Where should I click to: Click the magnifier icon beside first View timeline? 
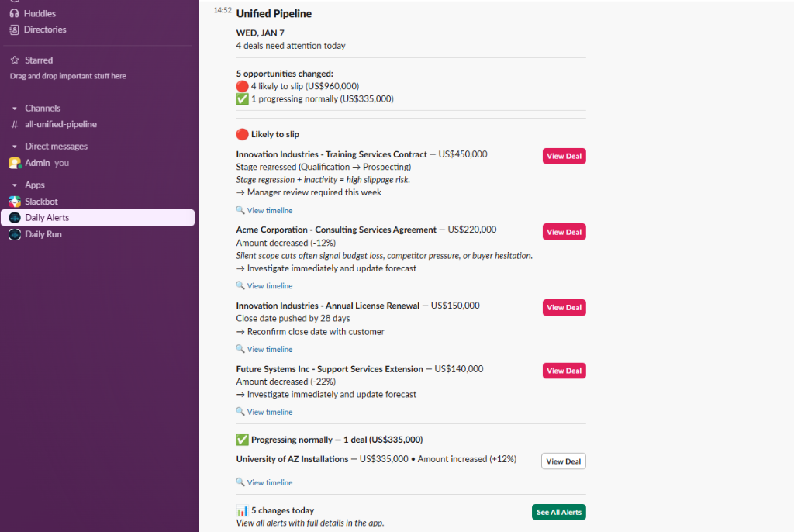[x=239, y=210]
